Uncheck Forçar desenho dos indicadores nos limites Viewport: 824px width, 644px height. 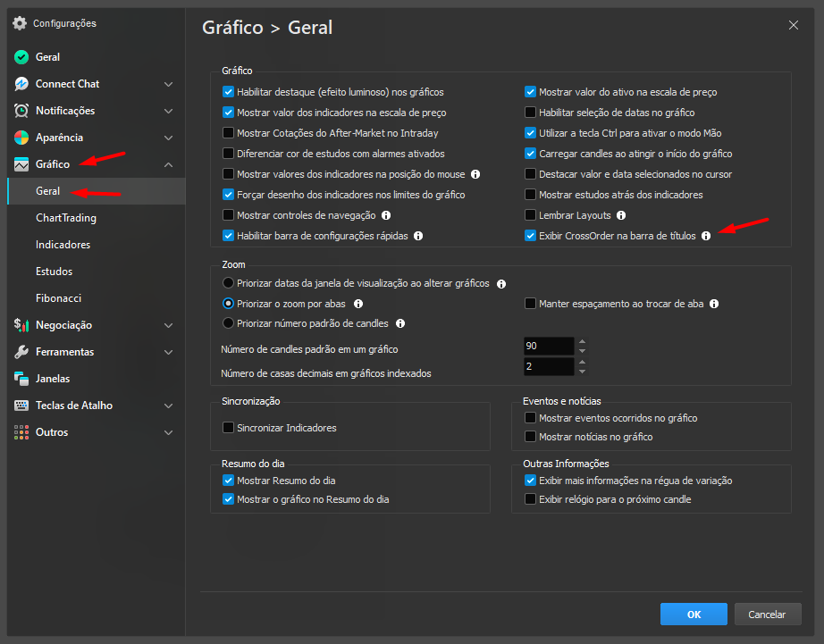point(228,195)
